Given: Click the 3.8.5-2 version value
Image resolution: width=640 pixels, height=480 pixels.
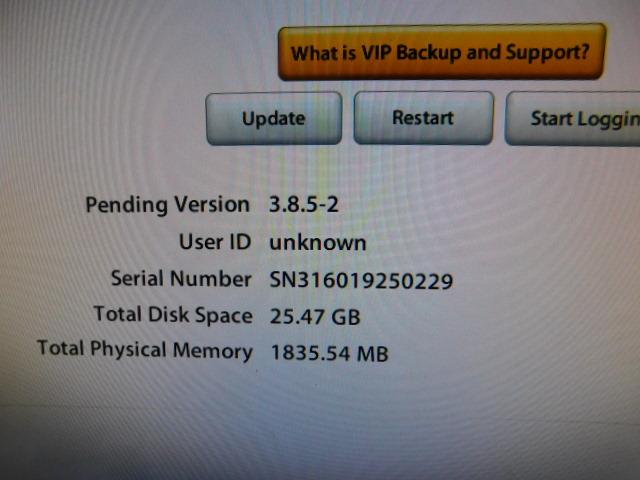Looking at the screenshot, I should point(304,204).
